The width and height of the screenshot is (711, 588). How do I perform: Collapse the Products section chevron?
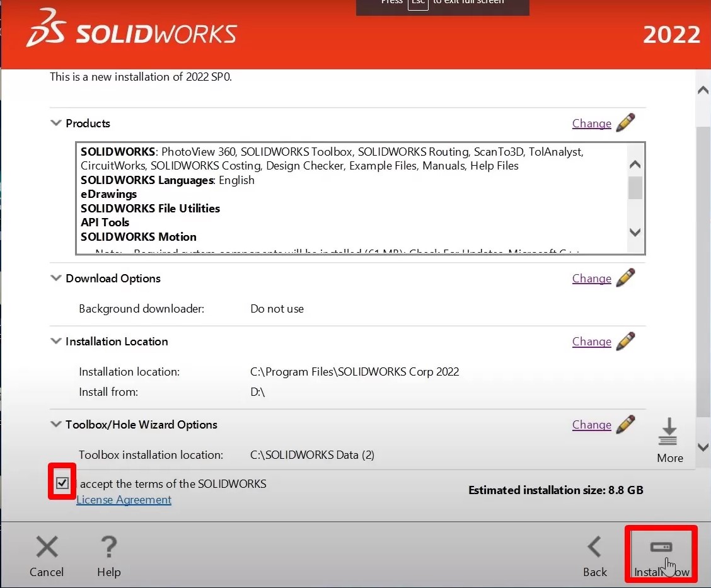55,123
